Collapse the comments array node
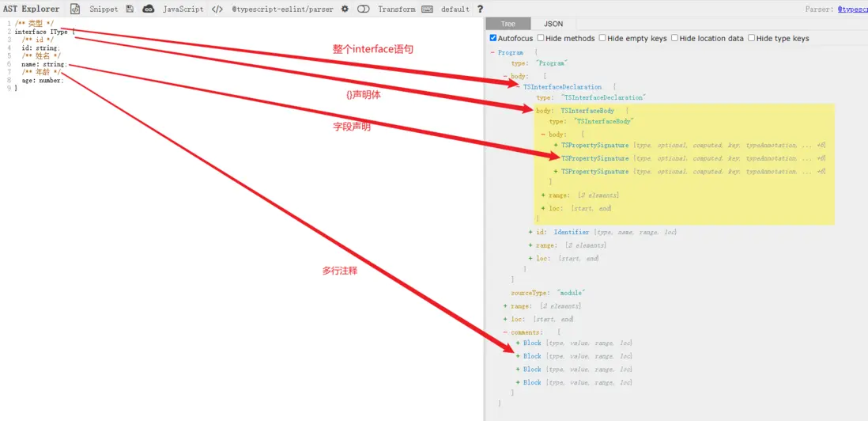Screen dimensions: 868x421 505,332
